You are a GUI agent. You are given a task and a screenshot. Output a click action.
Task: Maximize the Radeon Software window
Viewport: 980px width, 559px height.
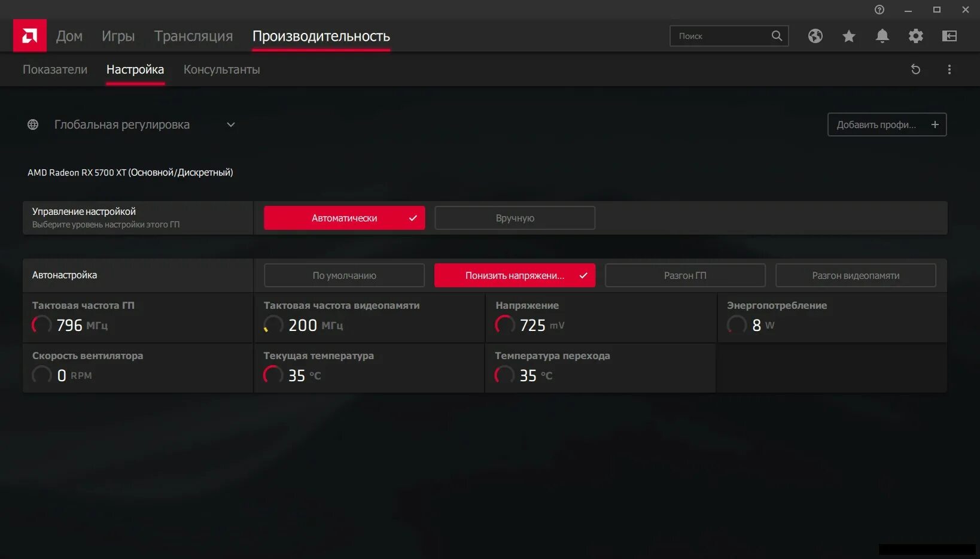click(x=937, y=10)
